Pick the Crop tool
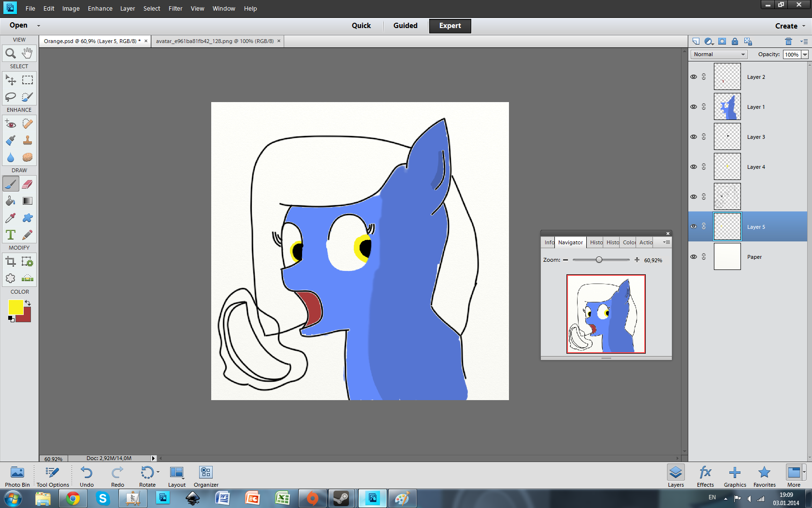This screenshot has height=508, width=812. pos(10,262)
